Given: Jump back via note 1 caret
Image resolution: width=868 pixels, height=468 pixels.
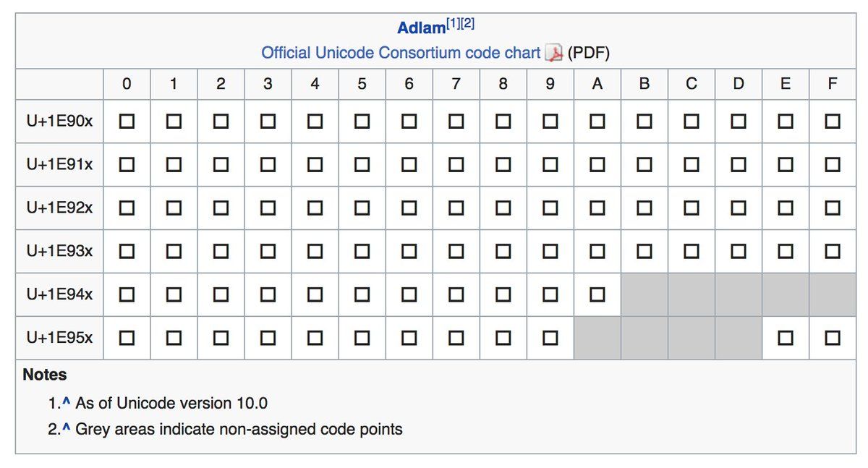Looking at the screenshot, I should pyautogui.click(x=66, y=403).
